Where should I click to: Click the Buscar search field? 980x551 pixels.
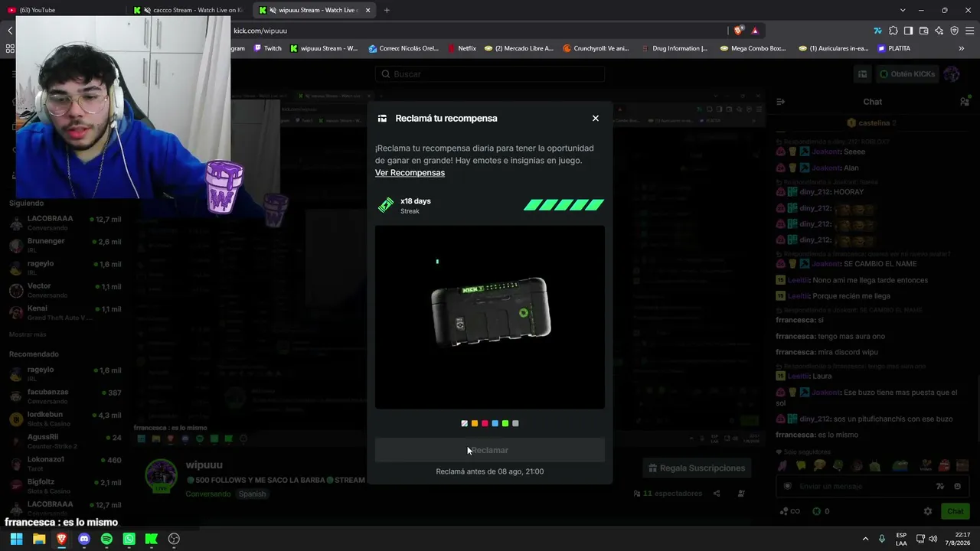490,74
